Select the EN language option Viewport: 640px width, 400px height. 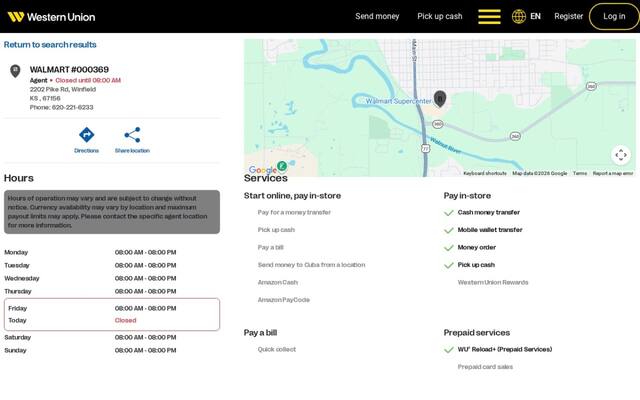(535, 16)
